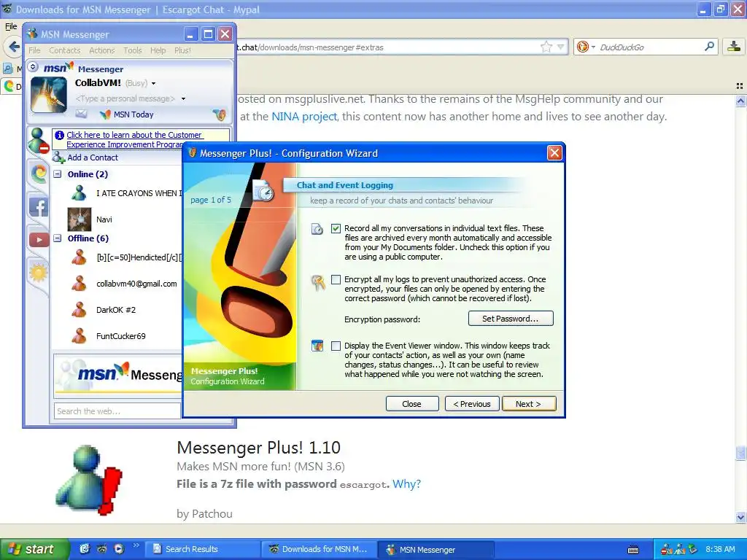Open the Why? link about the 7z password
747x560 pixels.
click(406, 484)
